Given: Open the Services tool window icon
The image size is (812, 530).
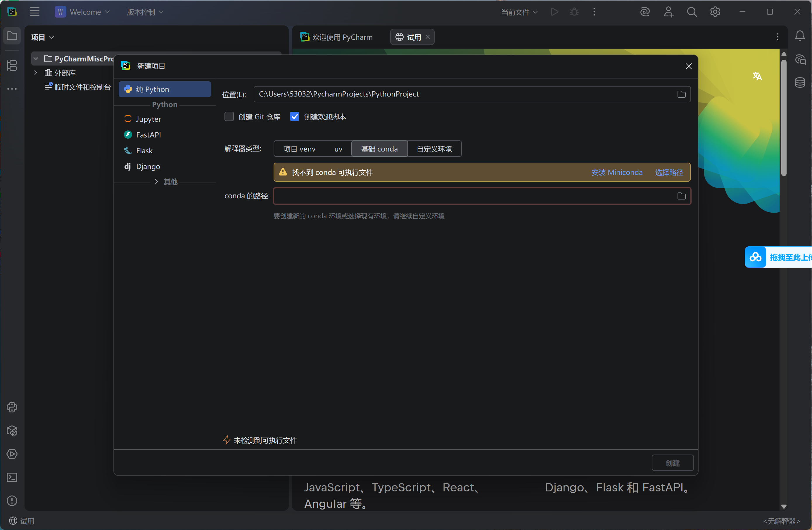Looking at the screenshot, I should tap(12, 454).
